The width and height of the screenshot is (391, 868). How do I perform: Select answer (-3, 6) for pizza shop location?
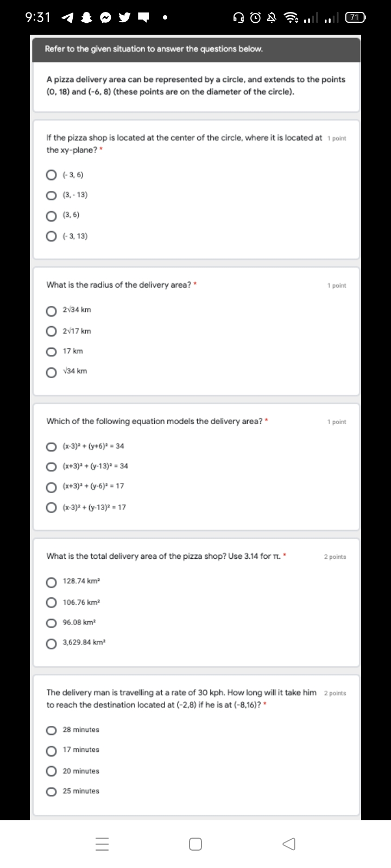(x=51, y=175)
